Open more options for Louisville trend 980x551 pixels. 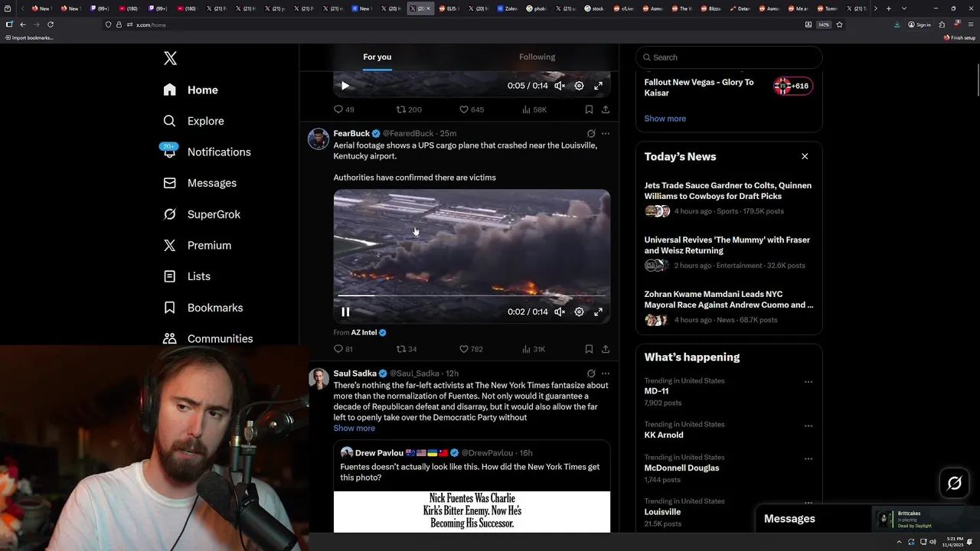coord(808,503)
